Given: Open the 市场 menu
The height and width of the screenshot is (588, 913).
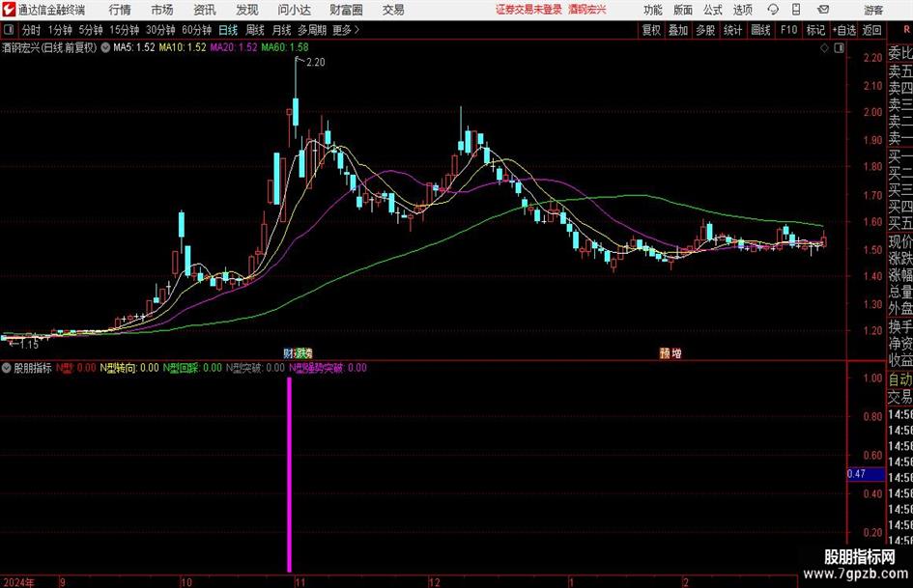Looking at the screenshot, I should 162,10.
